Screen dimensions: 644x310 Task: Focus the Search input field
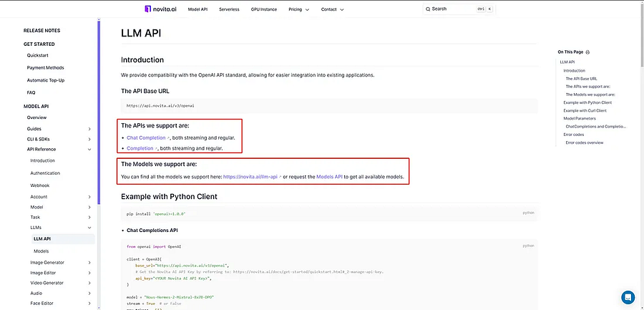pos(459,9)
